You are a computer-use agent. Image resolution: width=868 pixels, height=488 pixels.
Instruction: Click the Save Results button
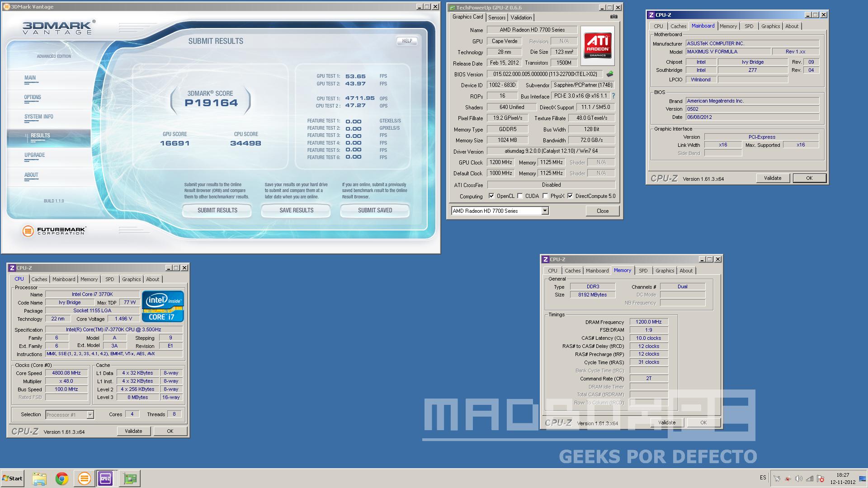296,210
